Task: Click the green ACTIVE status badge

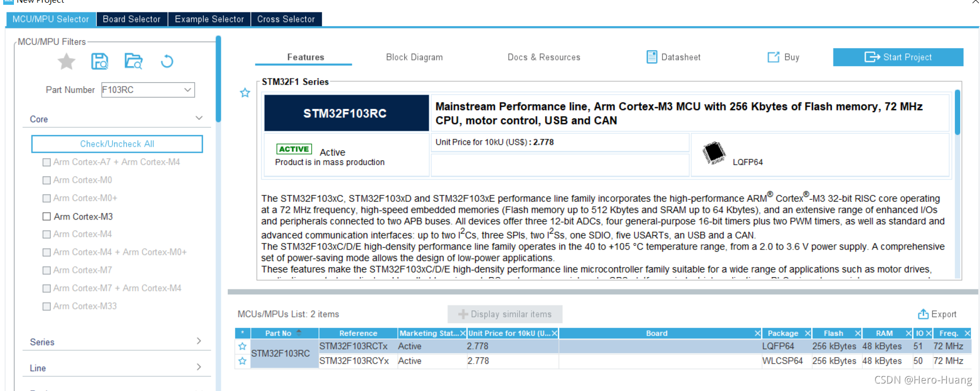Action: click(x=294, y=149)
